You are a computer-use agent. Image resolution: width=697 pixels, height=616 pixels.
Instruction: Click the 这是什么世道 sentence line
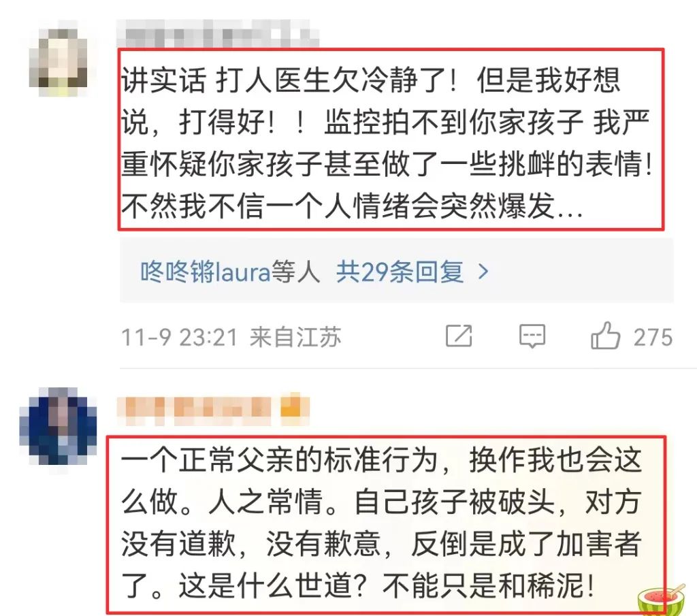[357, 585]
